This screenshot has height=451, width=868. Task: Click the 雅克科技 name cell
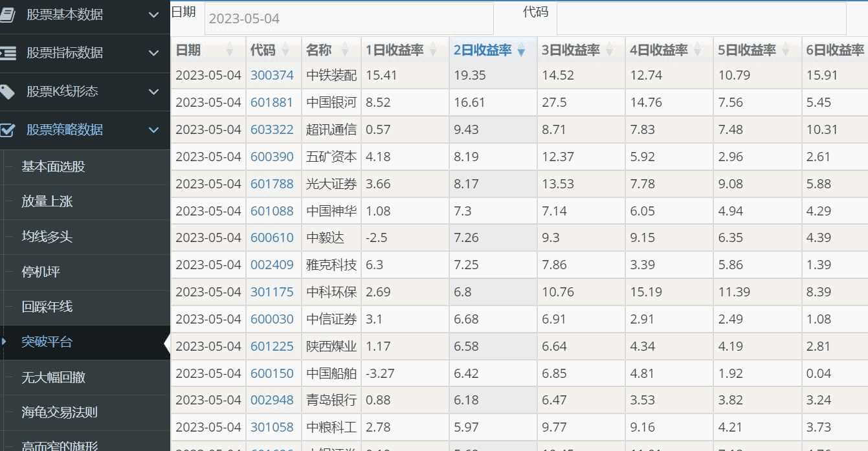tap(331, 265)
